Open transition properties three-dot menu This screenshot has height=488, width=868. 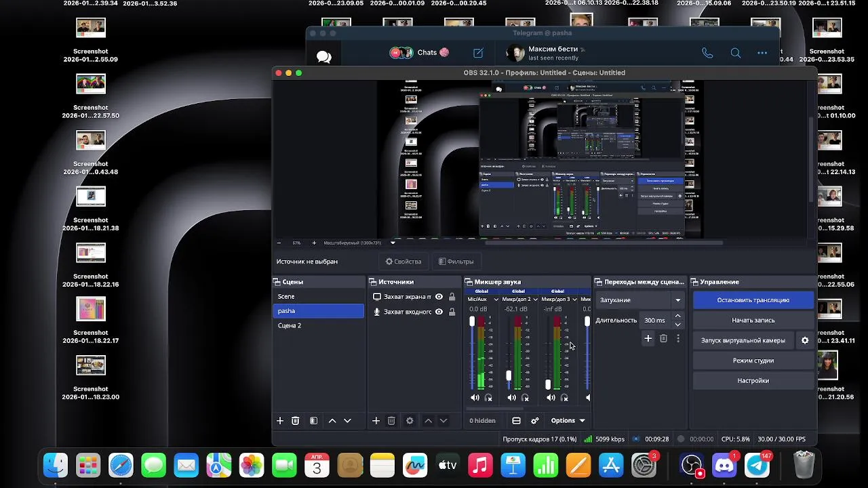click(678, 338)
